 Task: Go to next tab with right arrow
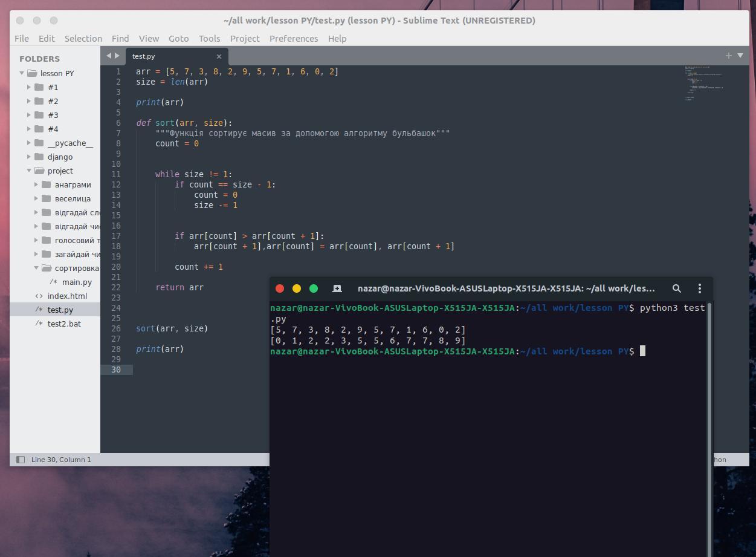[x=117, y=56]
